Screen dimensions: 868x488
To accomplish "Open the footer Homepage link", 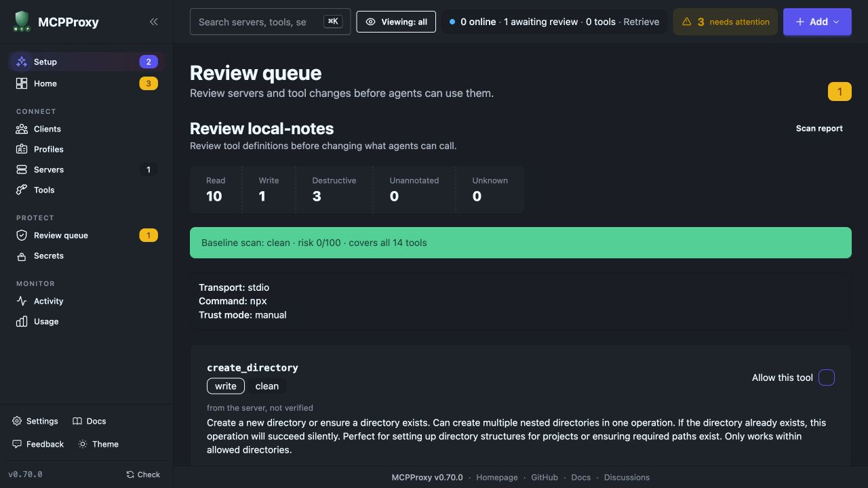I will (497, 477).
